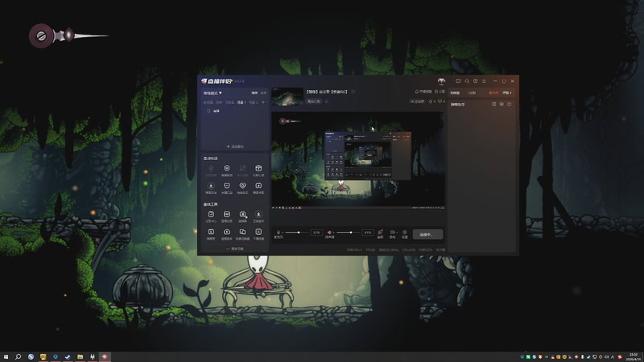The width and height of the screenshot is (644, 362).
Task: Open taskbar search magnifier
Action: 18,356
